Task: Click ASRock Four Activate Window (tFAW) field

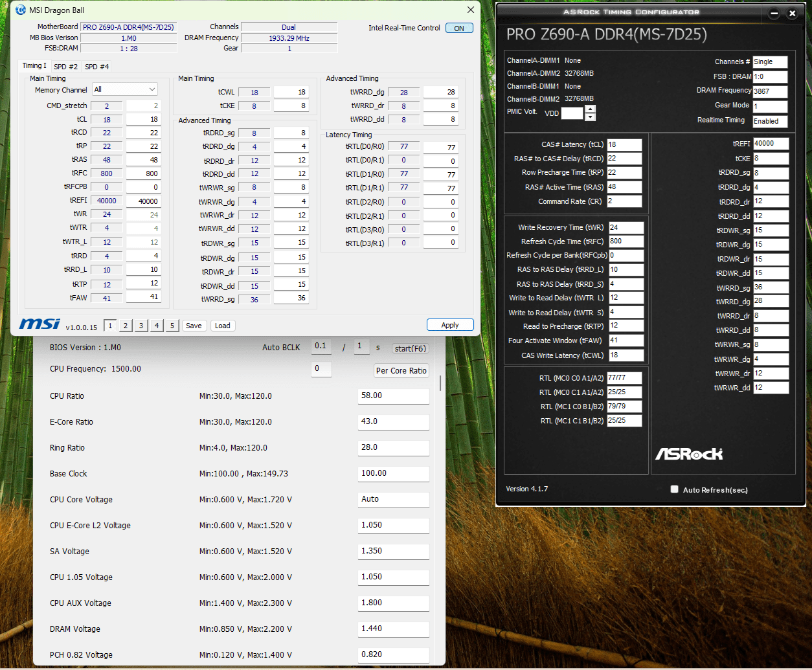Action: tap(626, 341)
